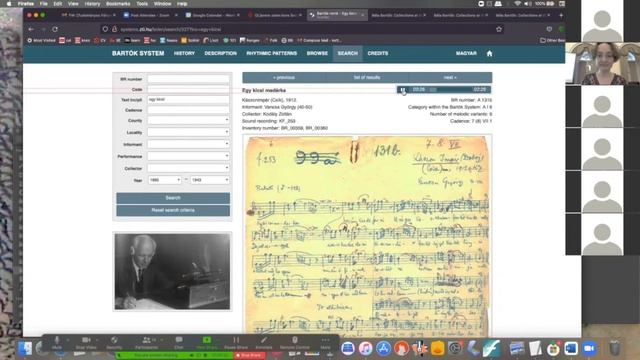640x360 pixels.
Task: Open Mute options arrow in Zoom toolbar
Action: (68, 340)
